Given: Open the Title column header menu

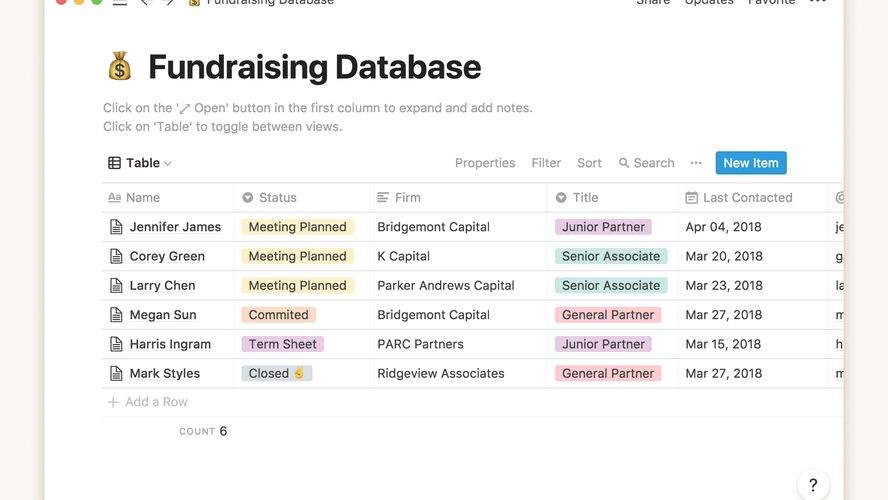Looking at the screenshot, I should pyautogui.click(x=585, y=198).
